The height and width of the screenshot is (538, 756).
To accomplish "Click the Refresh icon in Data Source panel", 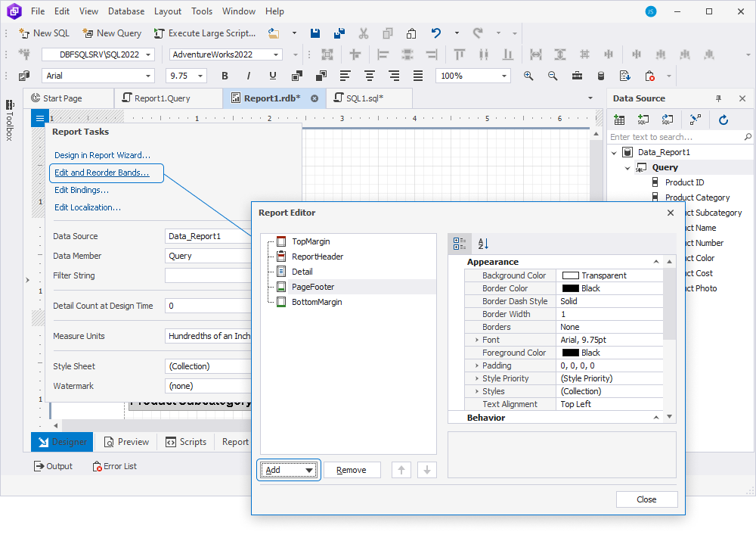I will click(723, 120).
